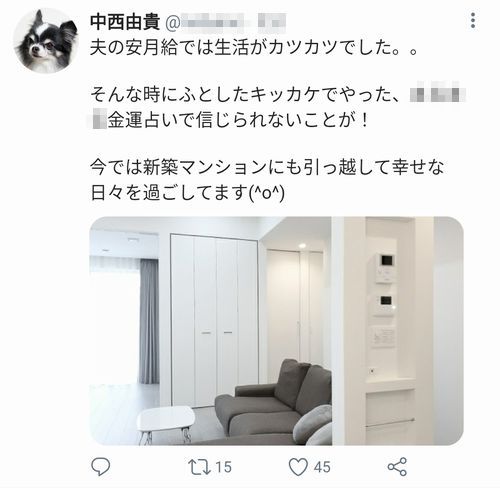
Task: Open the chihuahua profile avatar
Action: [46, 41]
